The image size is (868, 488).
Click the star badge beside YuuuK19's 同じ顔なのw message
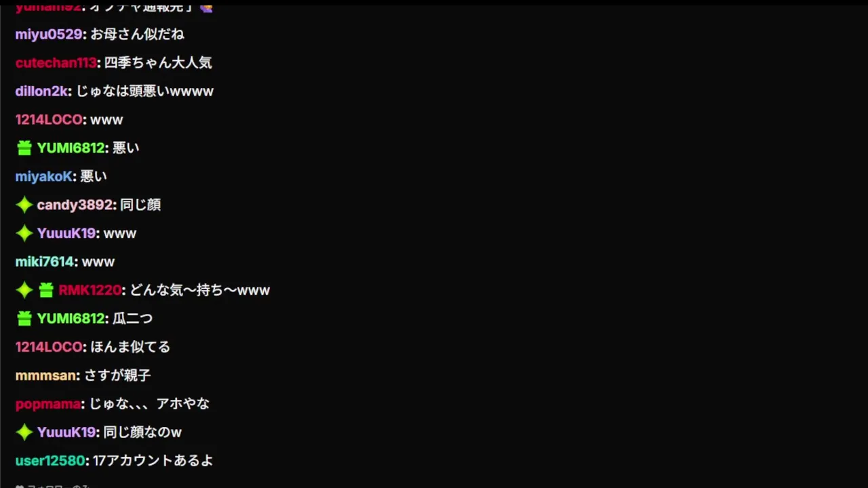[x=24, y=432]
